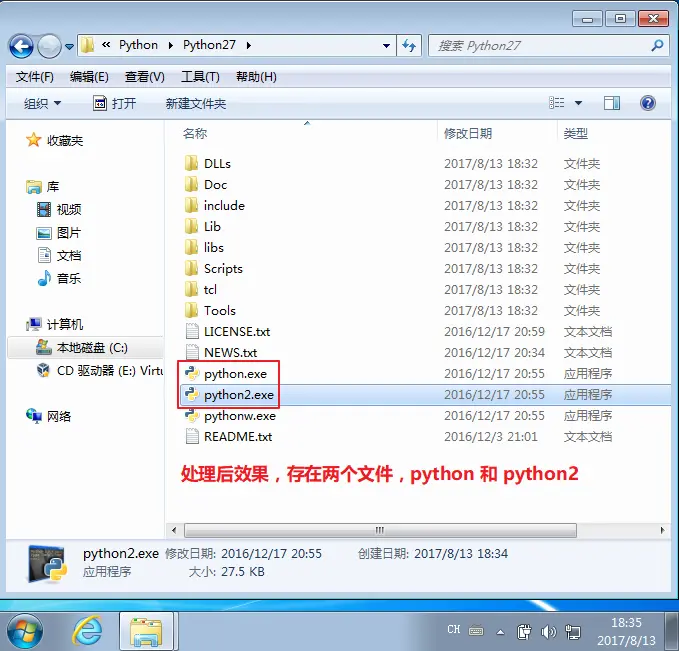Refresh the folder with the refresh icon
679x651 pixels.
tap(409, 45)
